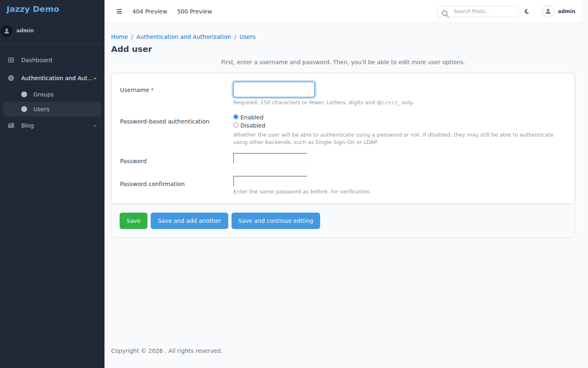Open the 500 Preview menu item

click(x=194, y=11)
